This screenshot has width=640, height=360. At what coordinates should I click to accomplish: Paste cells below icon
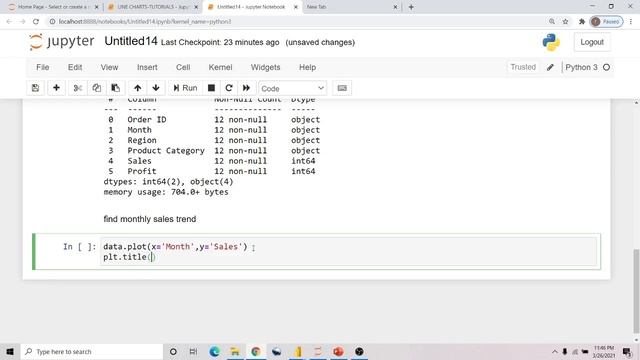pyautogui.click(x=116, y=88)
